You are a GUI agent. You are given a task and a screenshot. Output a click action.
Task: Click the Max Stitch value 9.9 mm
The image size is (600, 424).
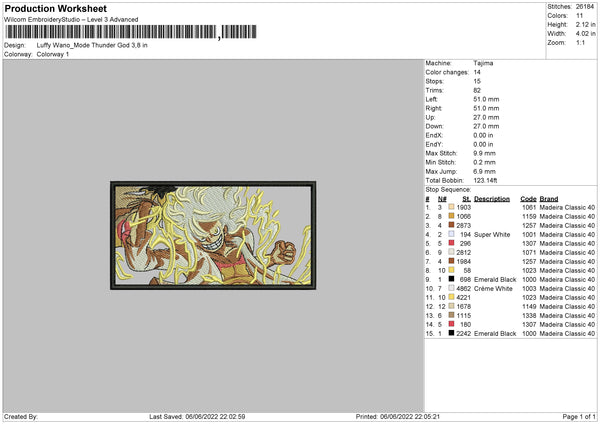(x=484, y=153)
